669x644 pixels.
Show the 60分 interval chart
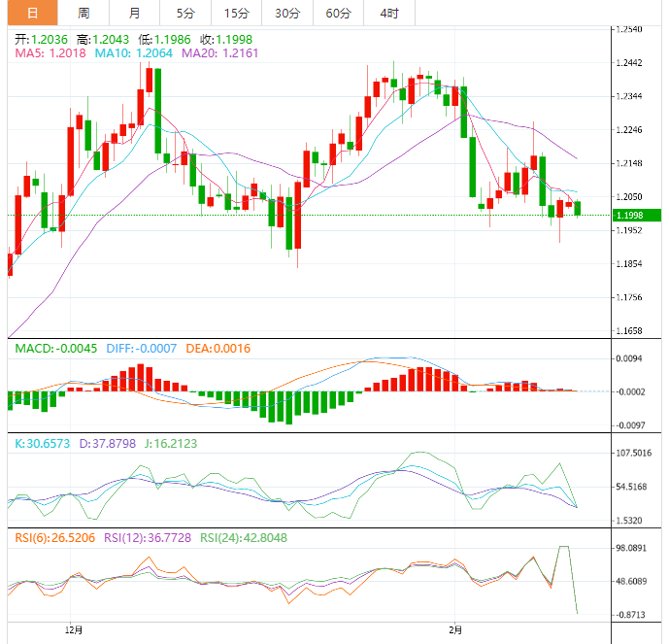coord(338,13)
